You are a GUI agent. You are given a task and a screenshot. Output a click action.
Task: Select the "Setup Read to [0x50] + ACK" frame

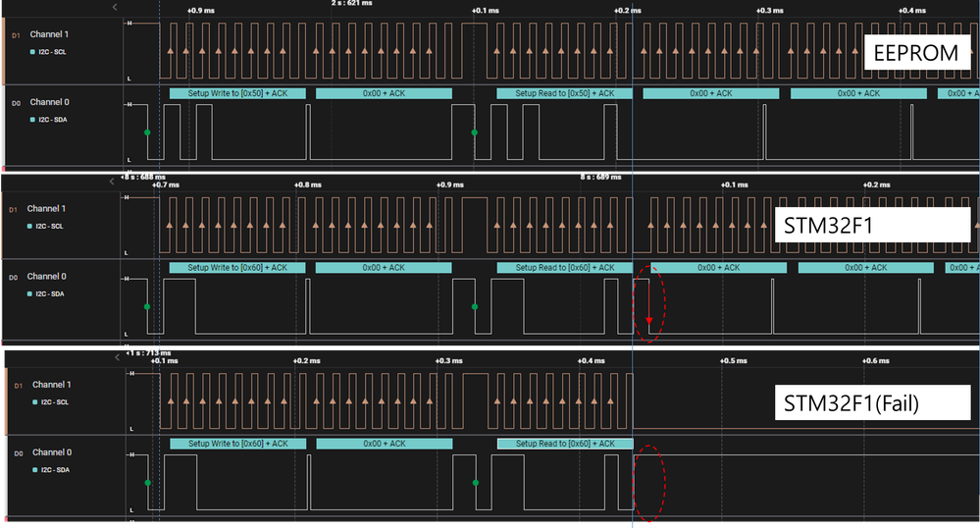click(x=564, y=93)
